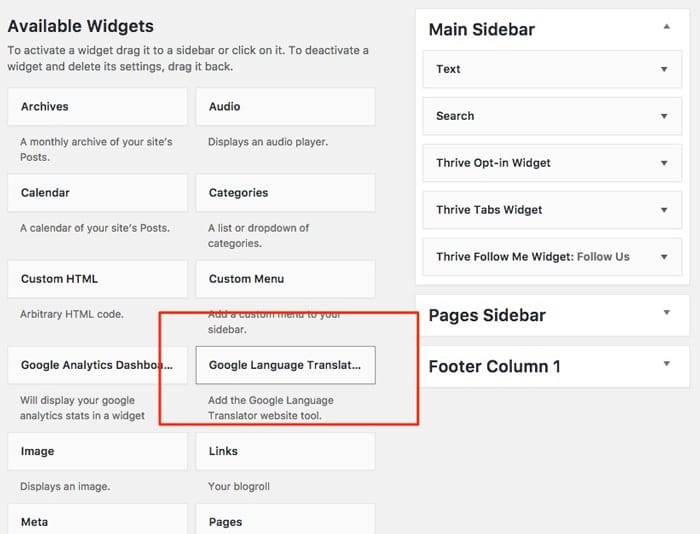Image resolution: width=700 pixels, height=534 pixels.
Task: Expand Thrive Follow Me Widget arrow
Action: point(664,257)
